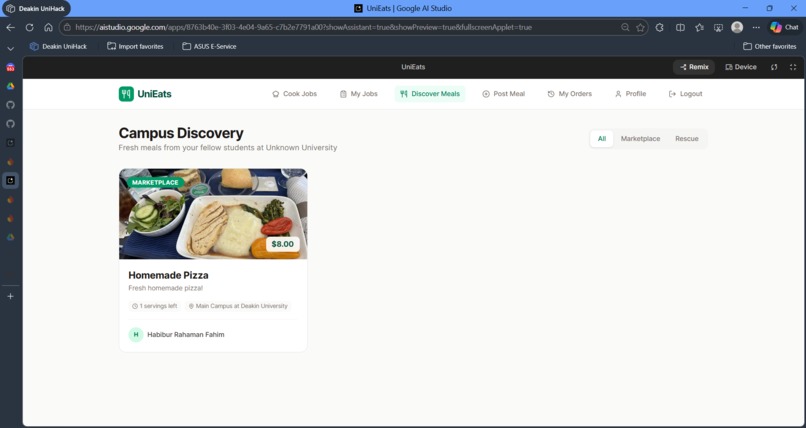Click the Main Campus at Deakin University chip

click(x=238, y=306)
